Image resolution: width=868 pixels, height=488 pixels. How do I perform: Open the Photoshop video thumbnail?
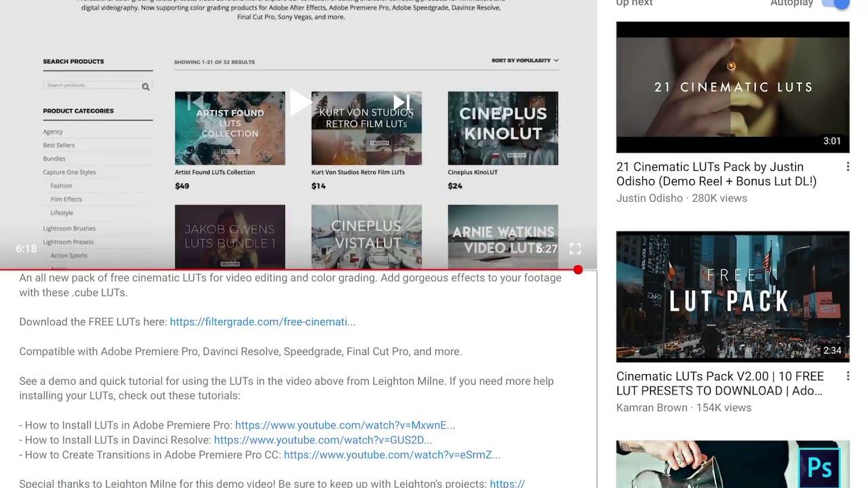coord(732,464)
